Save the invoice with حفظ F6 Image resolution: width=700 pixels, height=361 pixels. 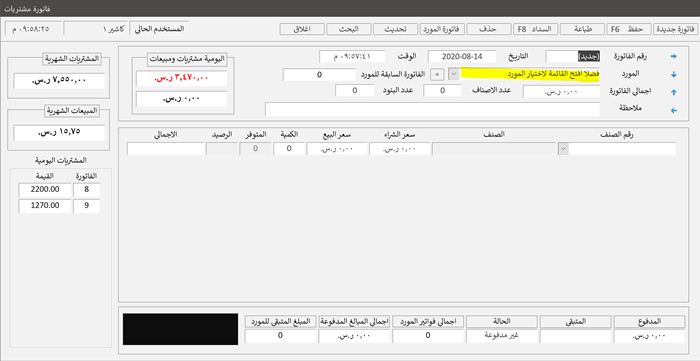[629, 29]
